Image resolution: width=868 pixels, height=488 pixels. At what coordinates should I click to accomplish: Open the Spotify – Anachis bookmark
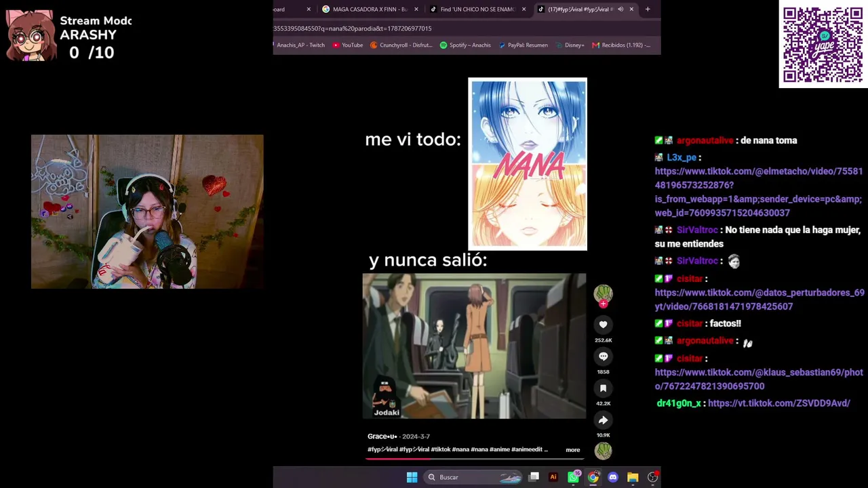point(465,45)
